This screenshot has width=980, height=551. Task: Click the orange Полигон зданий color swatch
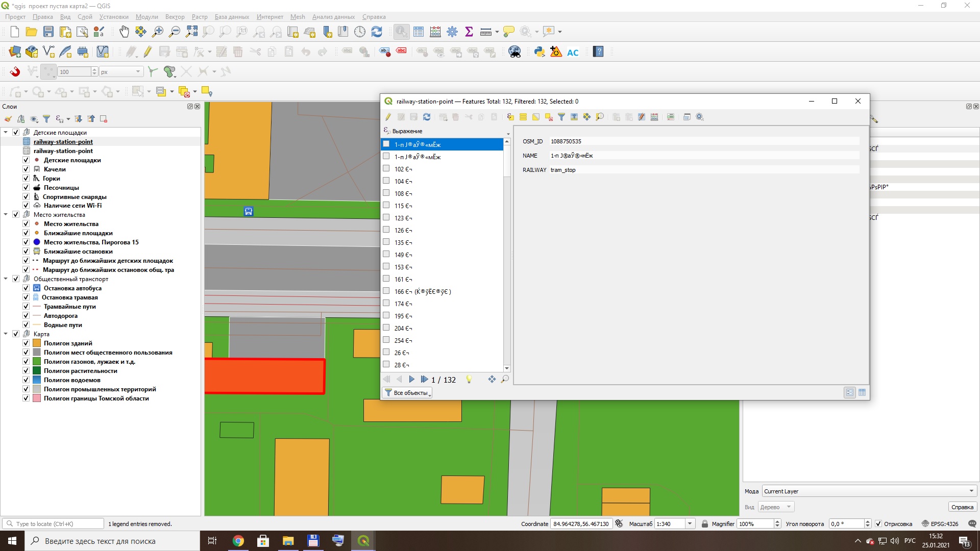click(37, 343)
